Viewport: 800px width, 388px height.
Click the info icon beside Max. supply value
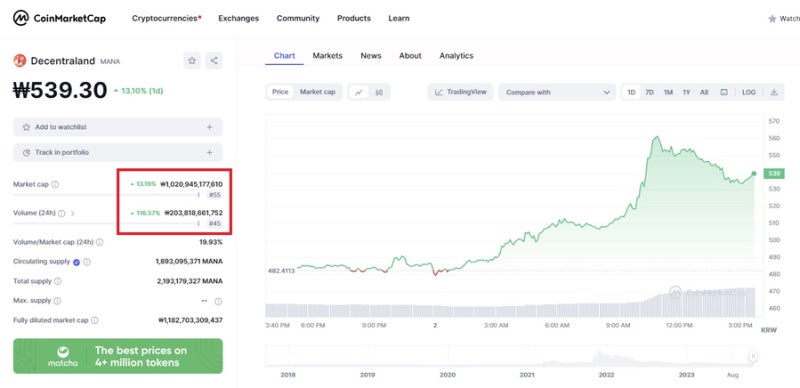[x=218, y=301]
